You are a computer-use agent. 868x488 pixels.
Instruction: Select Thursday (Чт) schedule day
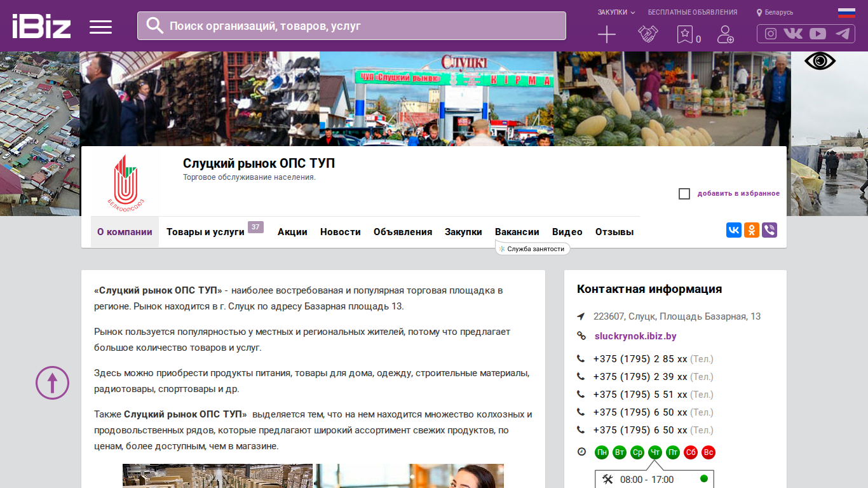point(655,452)
